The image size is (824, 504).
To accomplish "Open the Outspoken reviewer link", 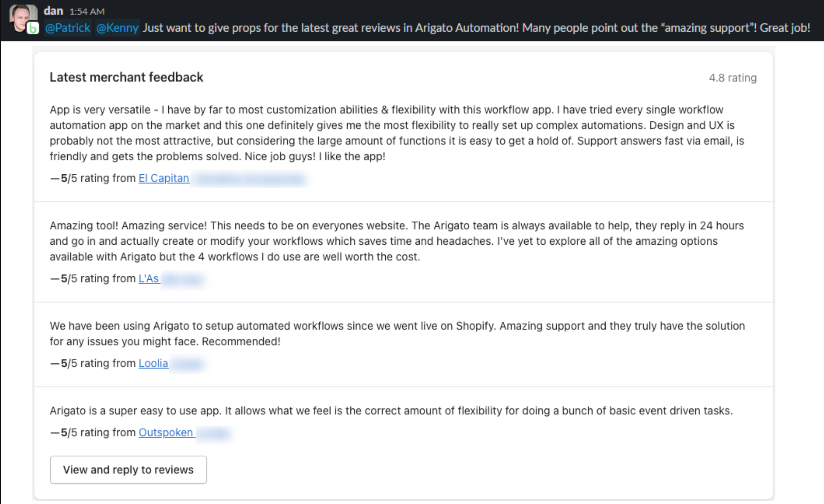I will point(166,432).
